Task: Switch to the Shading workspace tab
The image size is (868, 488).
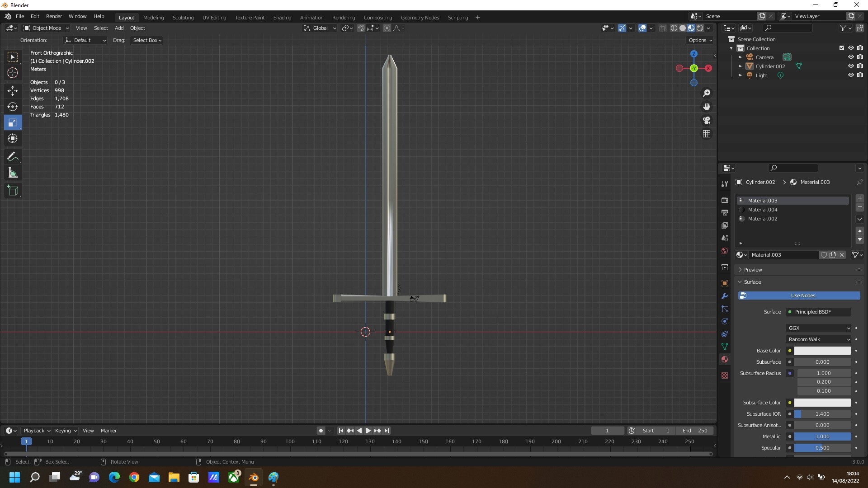Action: [x=282, y=17]
